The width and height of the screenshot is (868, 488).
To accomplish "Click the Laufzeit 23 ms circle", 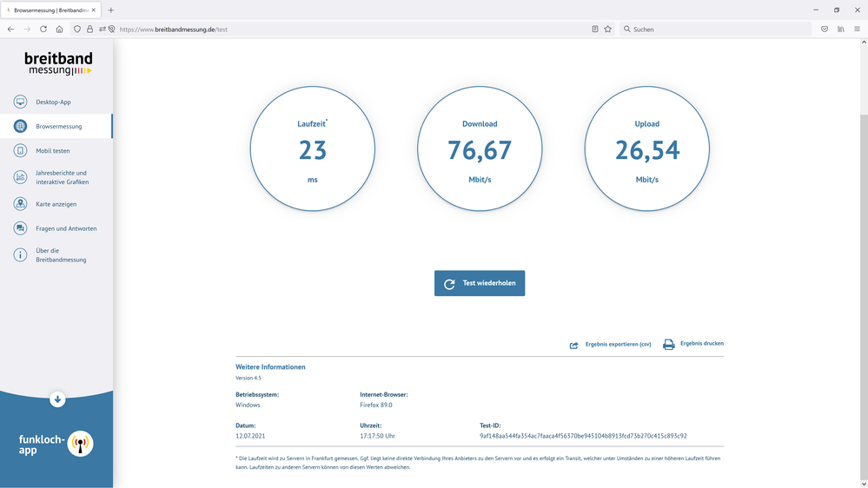I will click(x=312, y=148).
